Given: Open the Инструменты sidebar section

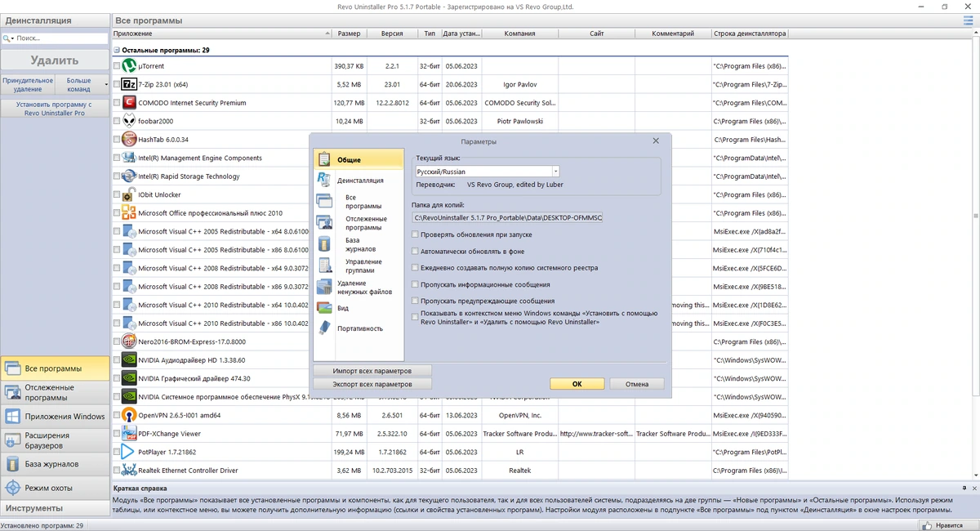Looking at the screenshot, I should point(54,508).
